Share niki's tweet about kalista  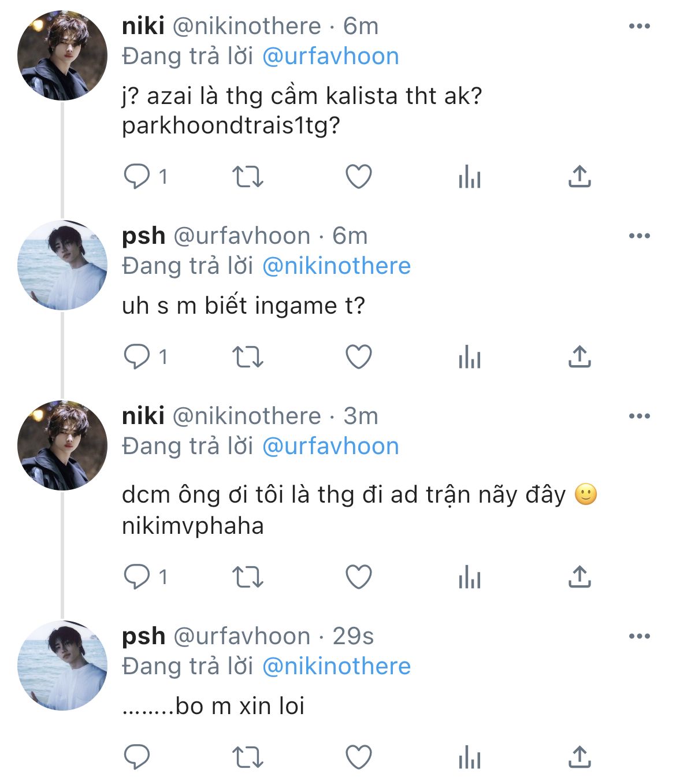click(580, 177)
